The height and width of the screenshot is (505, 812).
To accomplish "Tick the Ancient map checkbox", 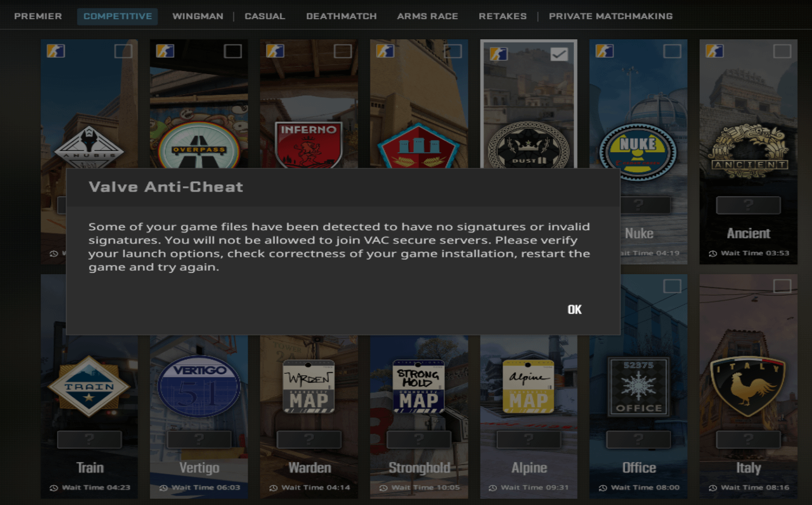I will (x=782, y=51).
